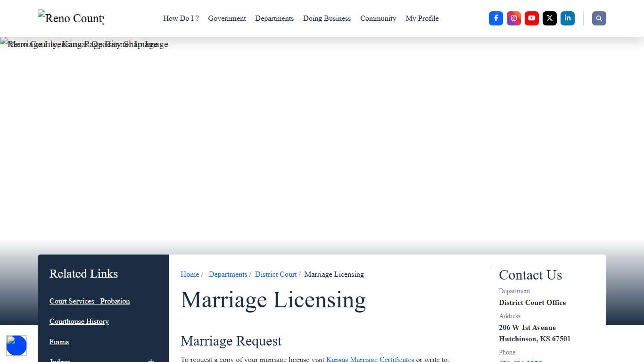Image resolution: width=644 pixels, height=362 pixels.
Task: Open District Court from the breadcrumb
Action: (x=276, y=274)
